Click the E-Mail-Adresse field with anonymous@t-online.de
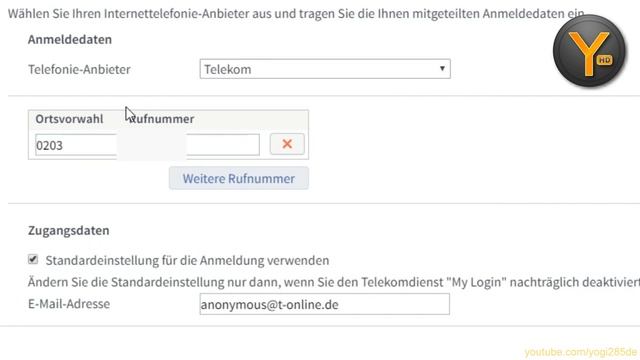The height and width of the screenshot is (360, 640). tap(324, 304)
